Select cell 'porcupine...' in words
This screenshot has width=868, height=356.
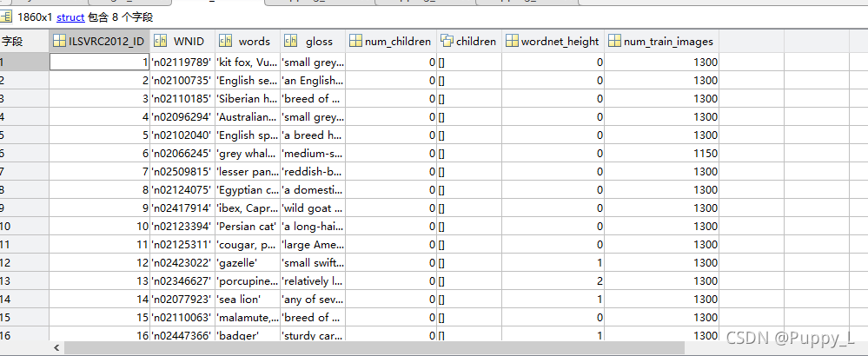[248, 280]
